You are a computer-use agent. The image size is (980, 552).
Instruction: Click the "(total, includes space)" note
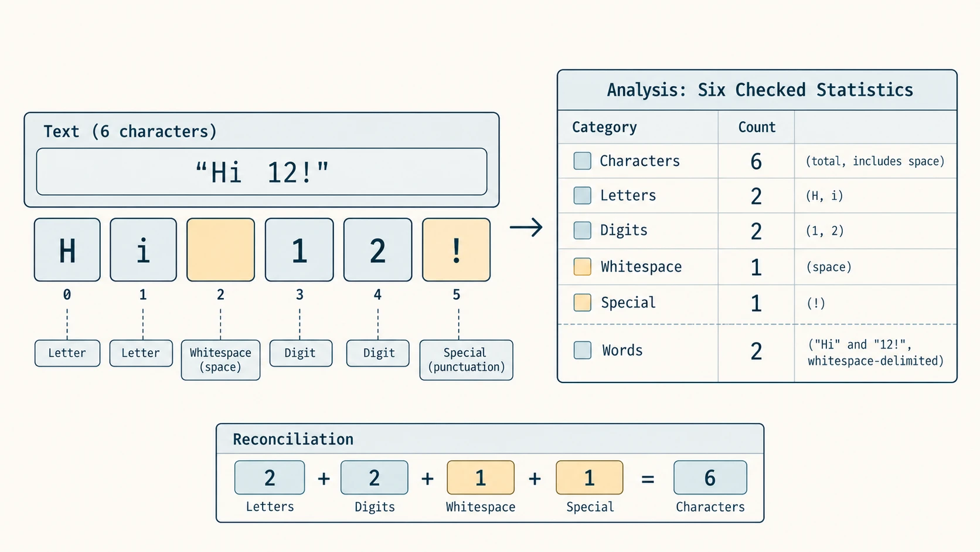(875, 161)
